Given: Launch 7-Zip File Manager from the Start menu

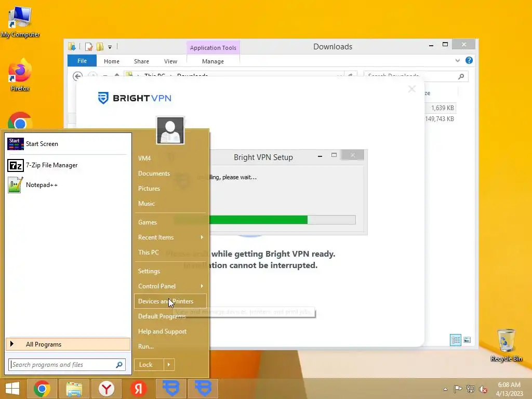Looking at the screenshot, I should click(67, 165).
